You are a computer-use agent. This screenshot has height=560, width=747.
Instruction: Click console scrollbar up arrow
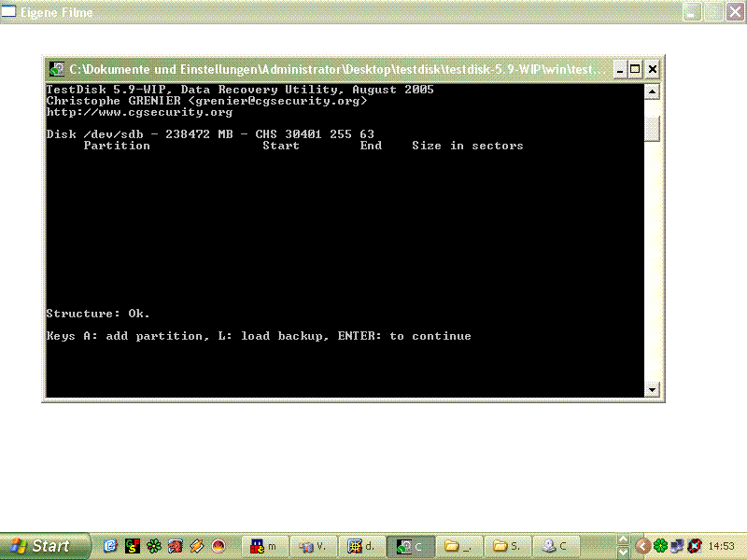652,91
